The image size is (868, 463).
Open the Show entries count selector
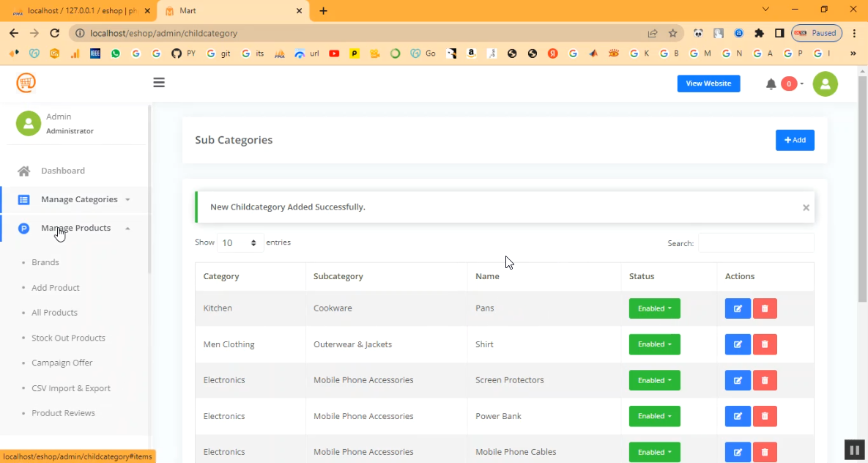point(240,243)
